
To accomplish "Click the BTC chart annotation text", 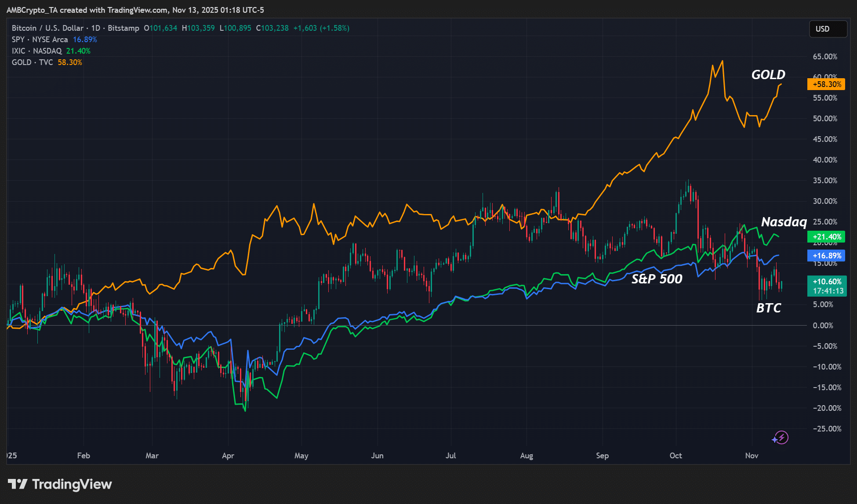I will click(768, 308).
